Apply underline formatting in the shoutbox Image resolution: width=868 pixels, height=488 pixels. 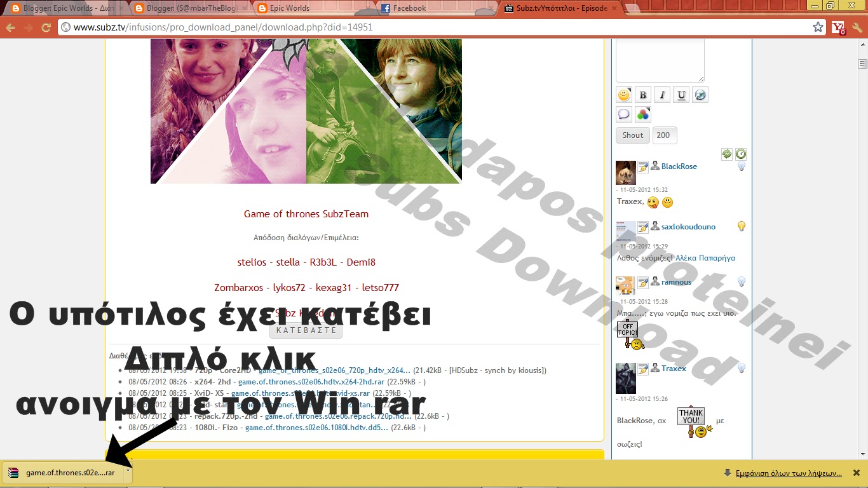[681, 95]
